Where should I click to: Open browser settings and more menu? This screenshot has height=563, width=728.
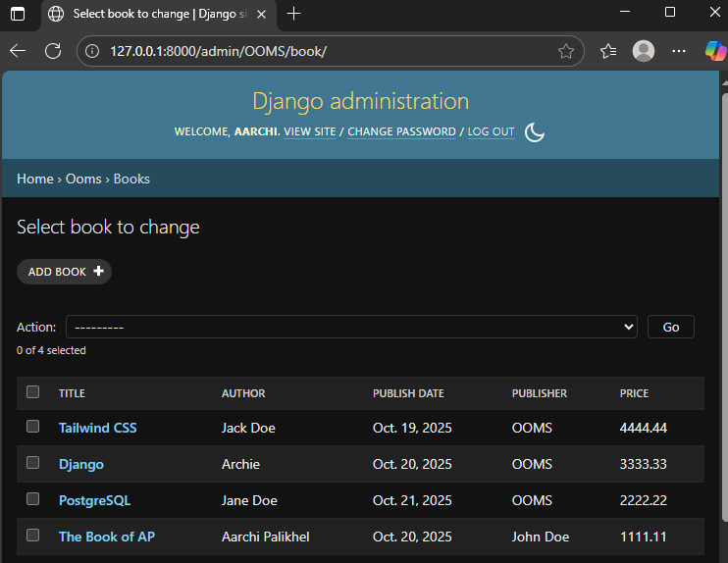coord(679,51)
